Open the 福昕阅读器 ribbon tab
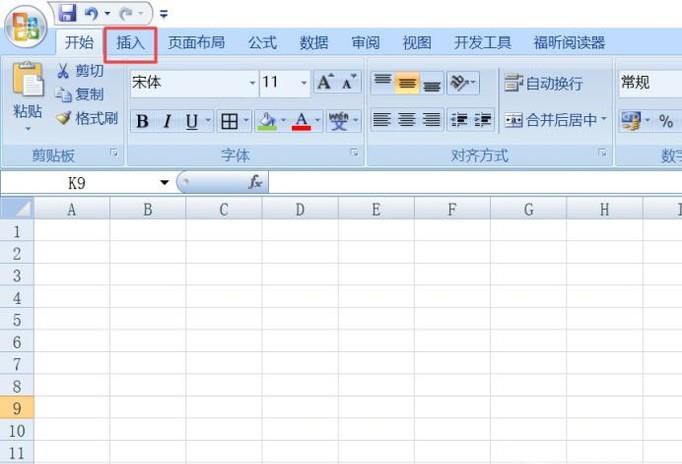 569,43
